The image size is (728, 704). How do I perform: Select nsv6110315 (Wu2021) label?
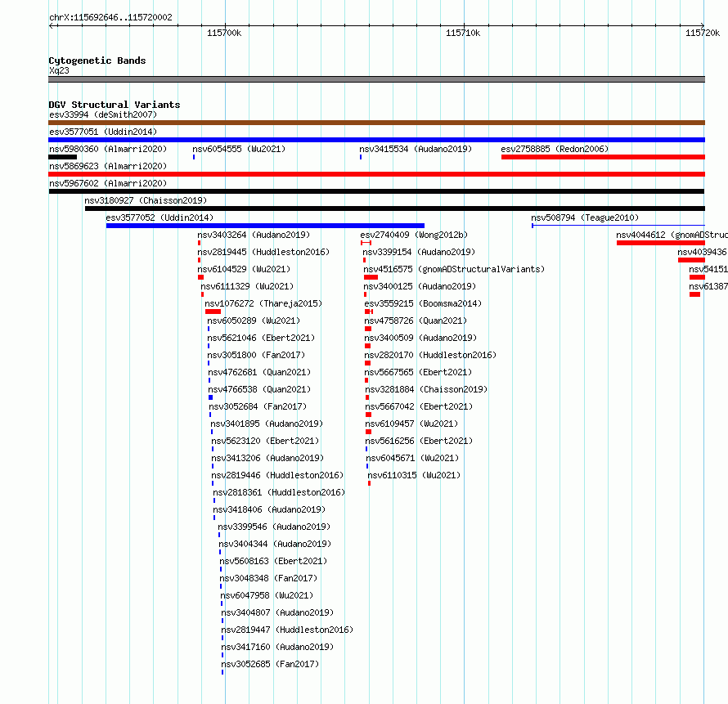pyautogui.click(x=414, y=475)
